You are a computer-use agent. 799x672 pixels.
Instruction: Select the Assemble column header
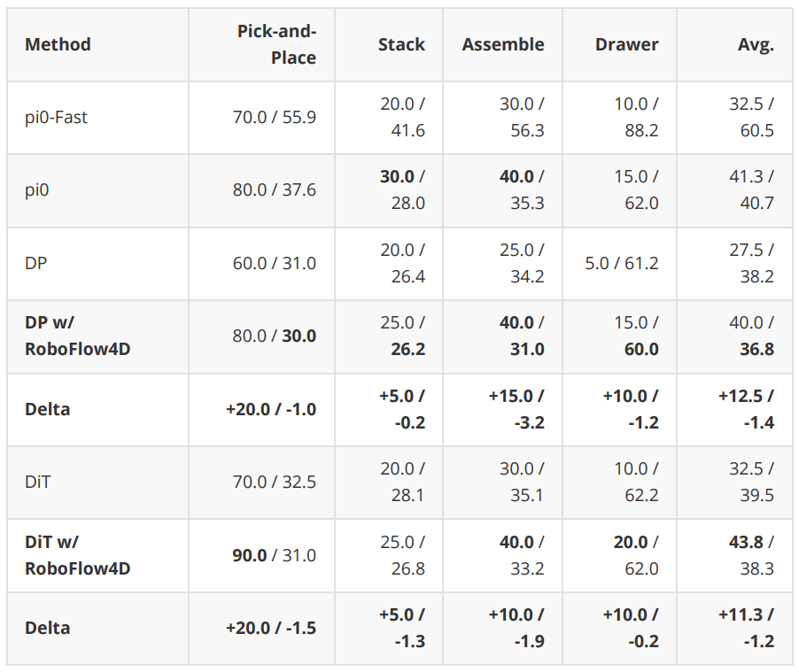coord(503,44)
